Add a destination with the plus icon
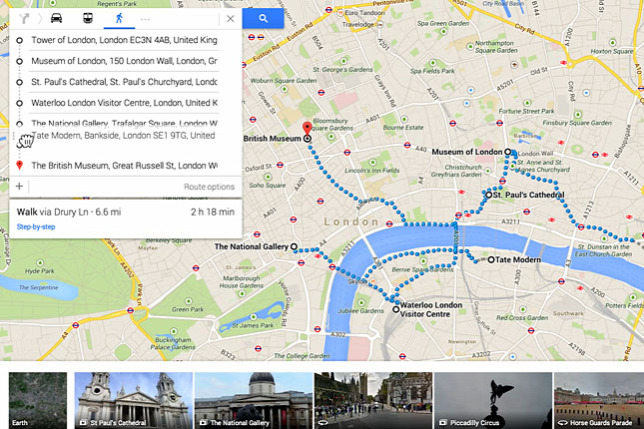The width and height of the screenshot is (644, 429). point(19,186)
